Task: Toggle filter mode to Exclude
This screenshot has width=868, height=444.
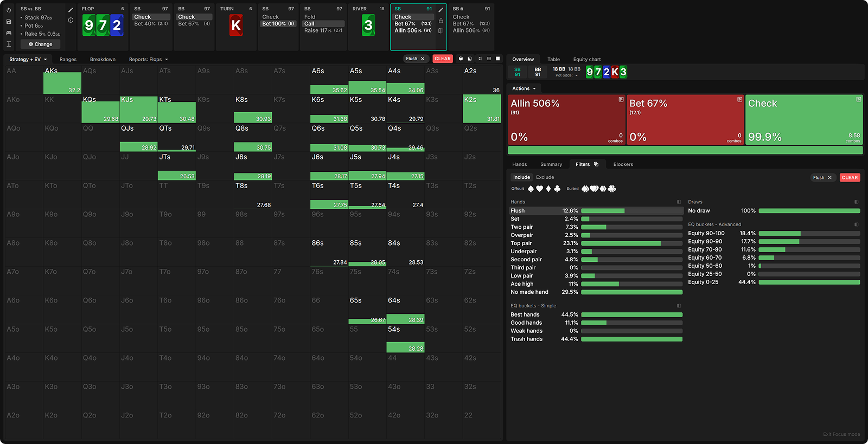Action: 545,177
